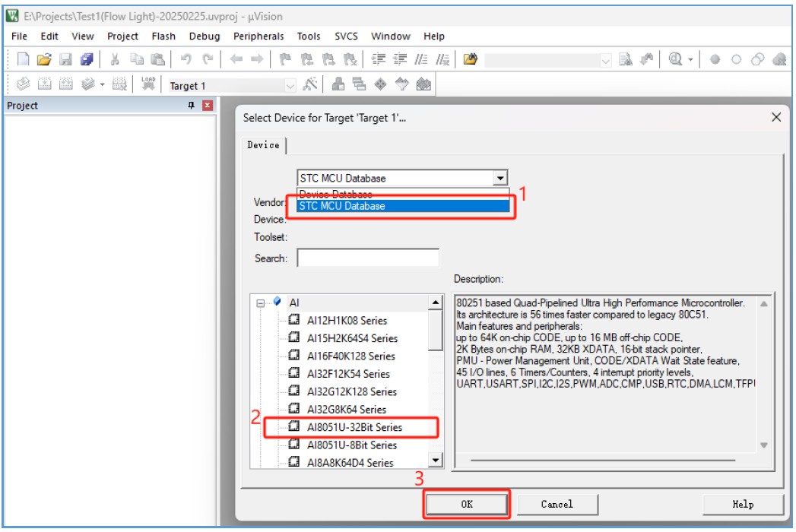This screenshot has width=796, height=532.
Task: Open the Manage Project Items icon
Action: click(x=338, y=84)
